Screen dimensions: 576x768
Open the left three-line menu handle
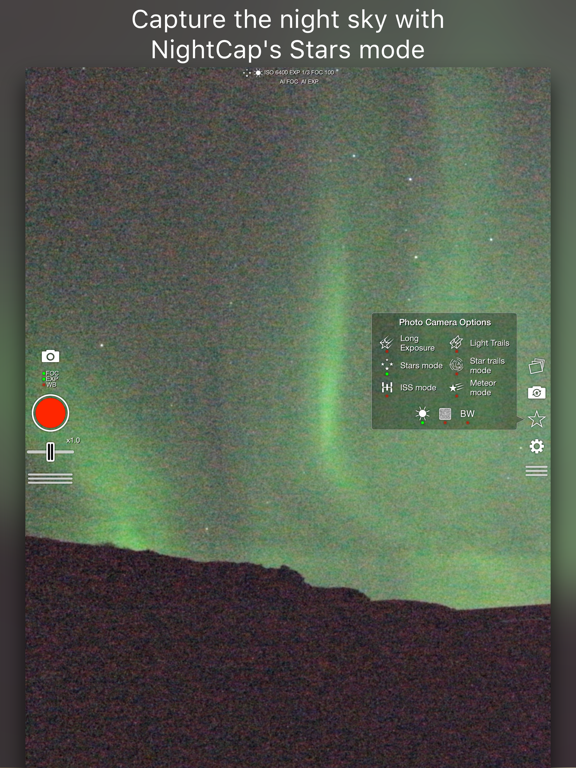click(x=50, y=479)
